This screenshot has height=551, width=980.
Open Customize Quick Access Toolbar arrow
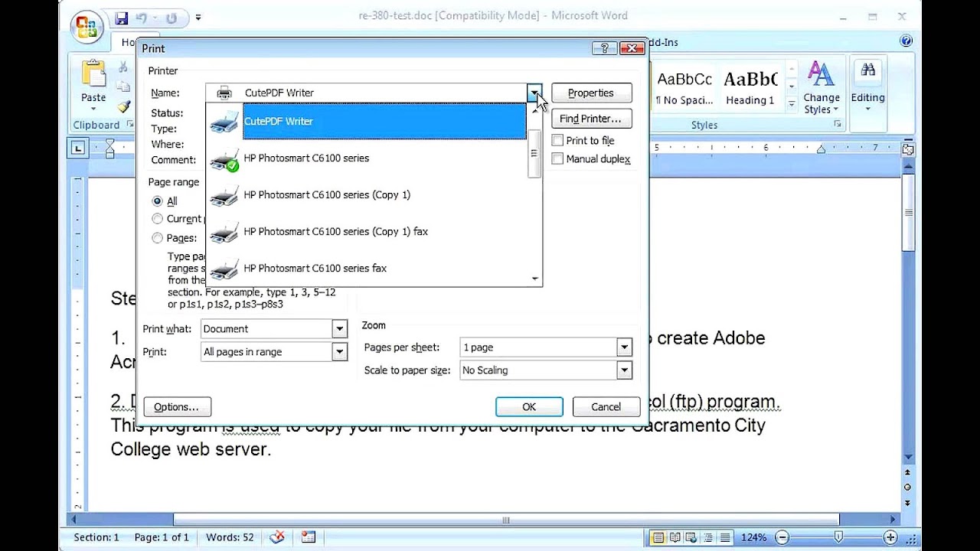(x=198, y=18)
